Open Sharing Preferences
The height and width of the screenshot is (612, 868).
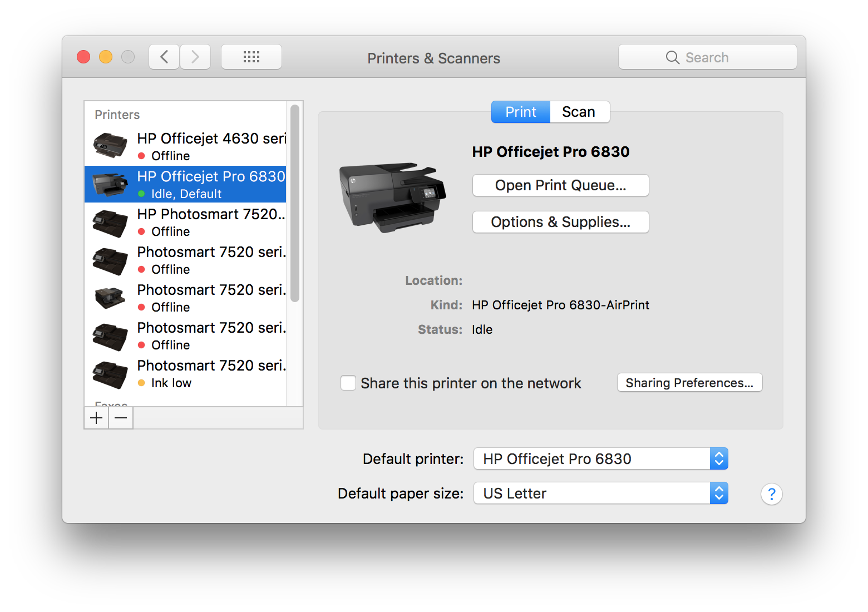pyautogui.click(x=690, y=383)
